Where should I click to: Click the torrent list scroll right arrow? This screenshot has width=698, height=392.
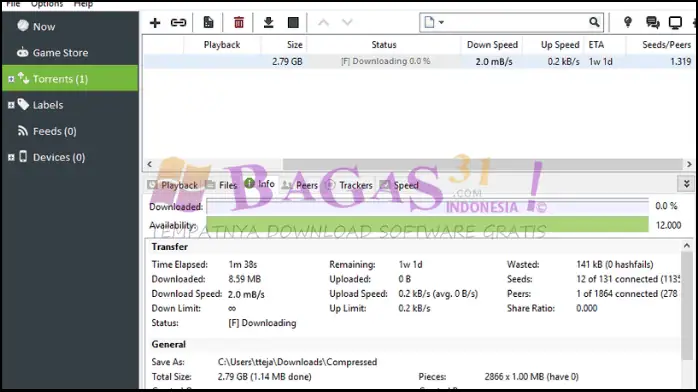tap(689, 164)
